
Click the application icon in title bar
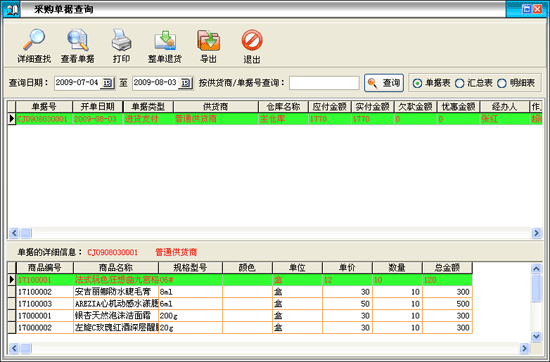click(x=12, y=9)
